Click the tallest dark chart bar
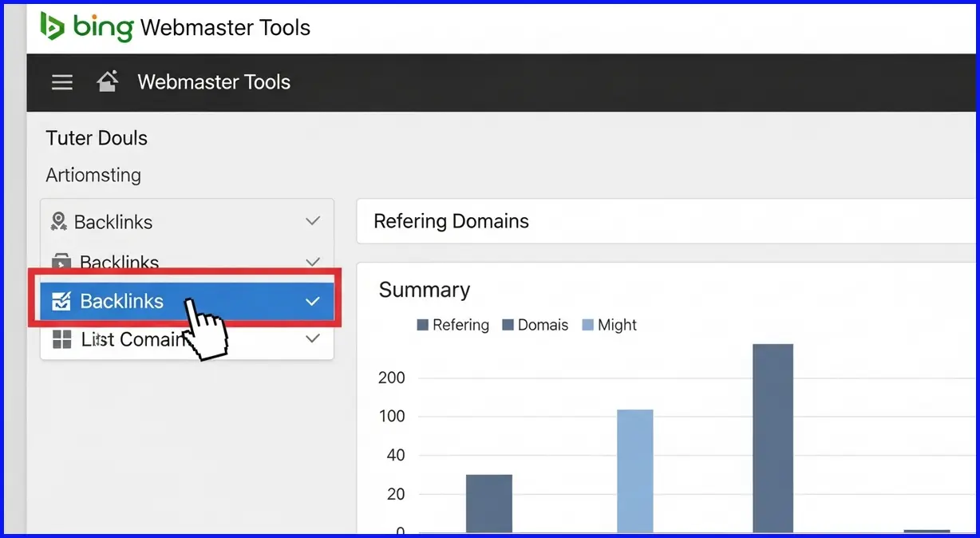Image resolution: width=980 pixels, height=538 pixels. pos(773,438)
